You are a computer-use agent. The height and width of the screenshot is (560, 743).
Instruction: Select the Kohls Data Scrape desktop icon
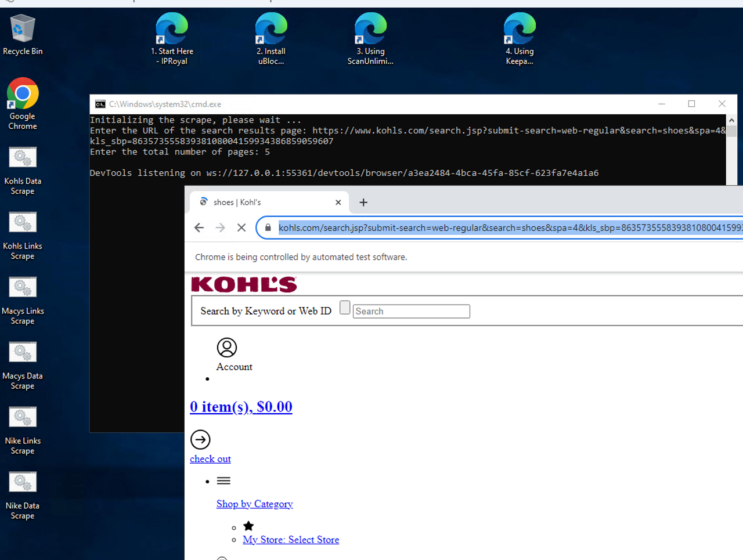coord(23,171)
